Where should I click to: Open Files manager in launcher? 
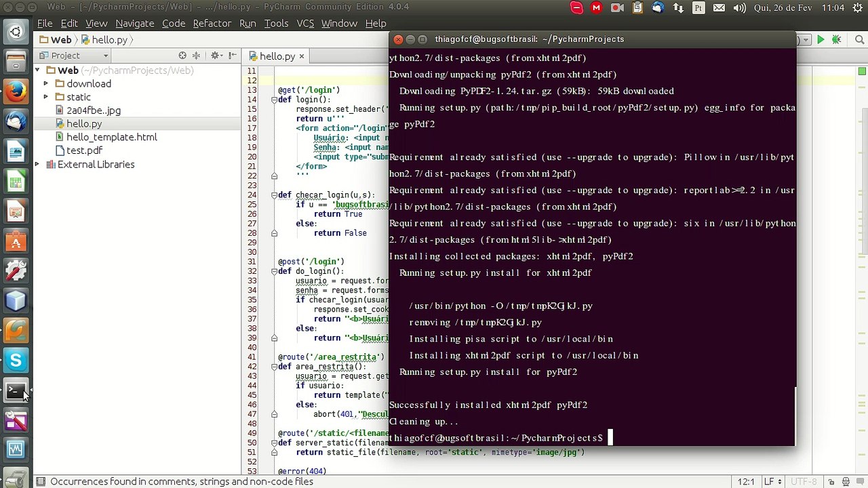point(16,62)
